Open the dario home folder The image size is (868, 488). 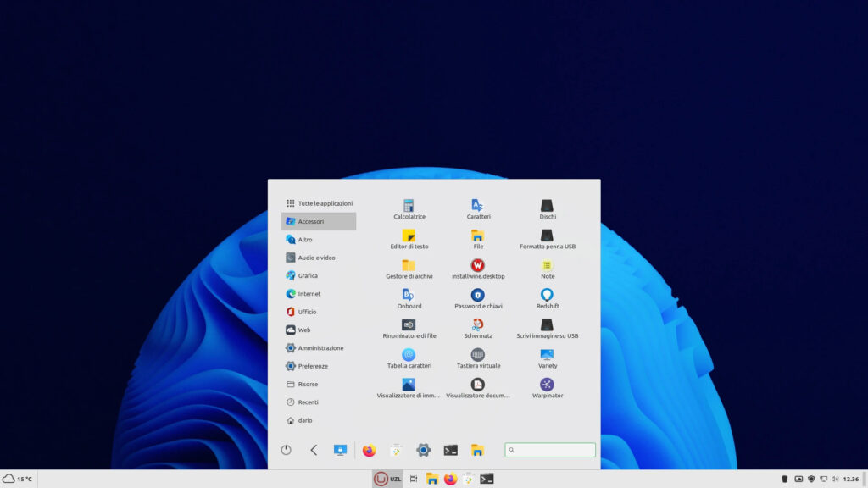point(319,420)
